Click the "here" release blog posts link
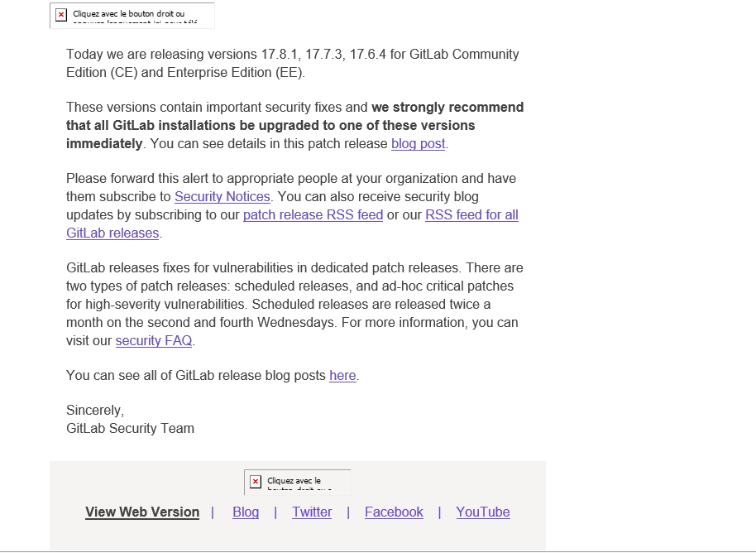Image resolution: width=756 pixels, height=553 pixels. tap(342, 376)
